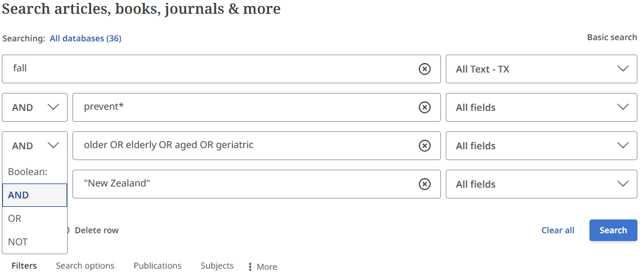Open the All Text - TX field dropdown
Viewport: 644px width, 274px height.
coord(541,69)
